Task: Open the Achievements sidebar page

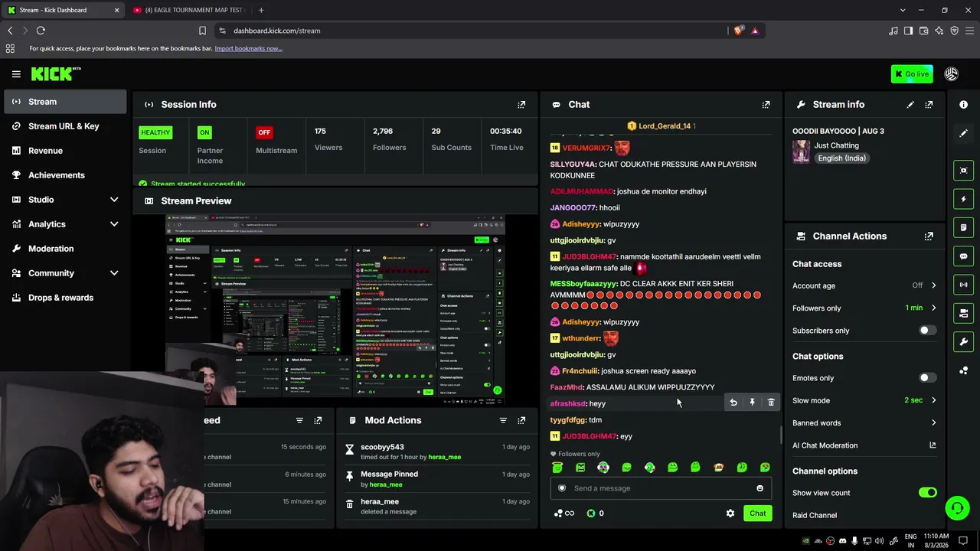Action: click(65, 175)
